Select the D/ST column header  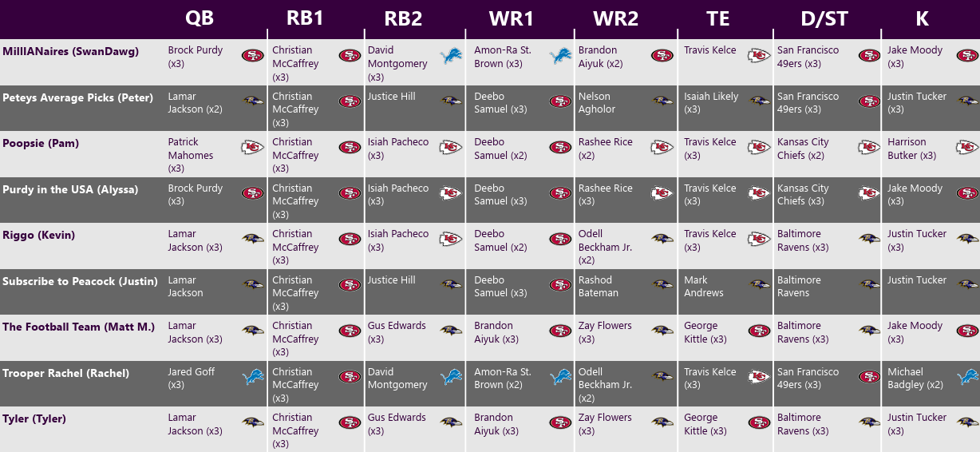tap(827, 18)
